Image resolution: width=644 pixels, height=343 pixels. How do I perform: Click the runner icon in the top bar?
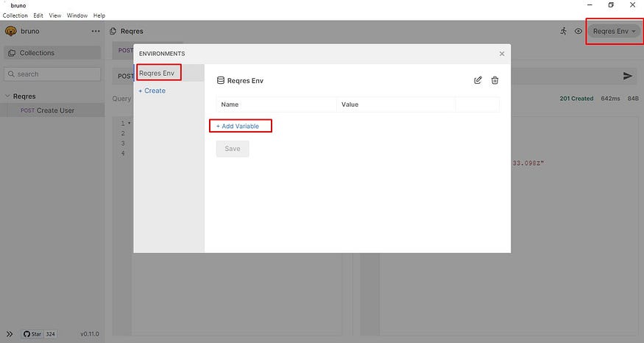click(x=564, y=31)
